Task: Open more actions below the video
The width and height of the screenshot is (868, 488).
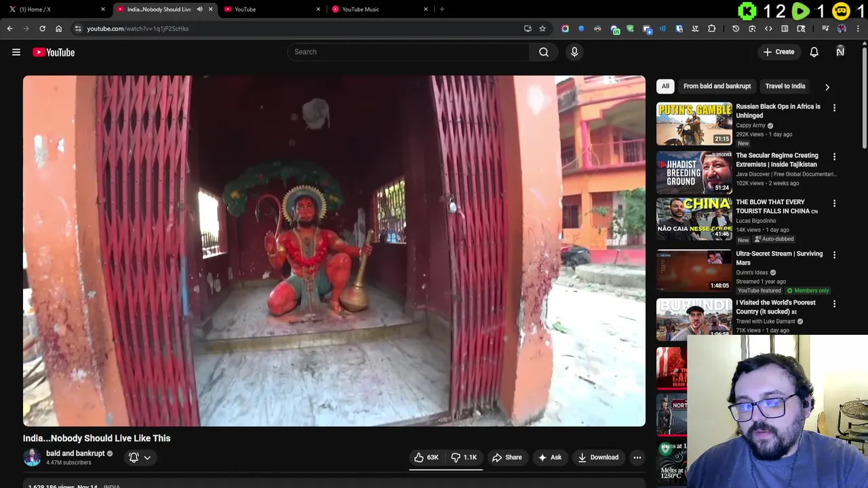Action: (637, 457)
